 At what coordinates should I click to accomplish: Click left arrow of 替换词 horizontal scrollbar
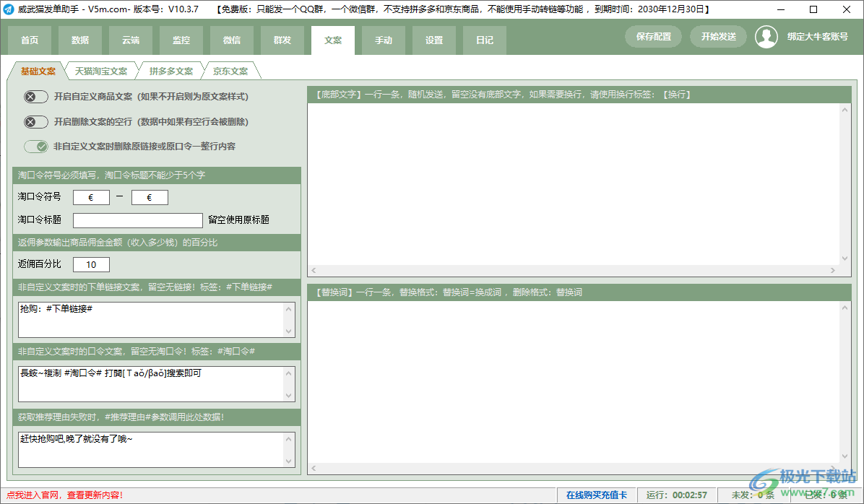[x=314, y=468]
